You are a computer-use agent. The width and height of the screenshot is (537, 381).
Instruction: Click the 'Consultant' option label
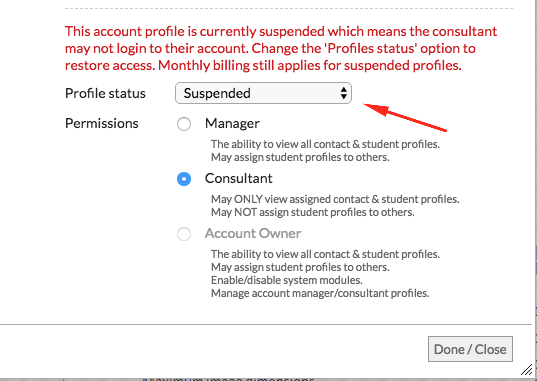pyautogui.click(x=239, y=179)
